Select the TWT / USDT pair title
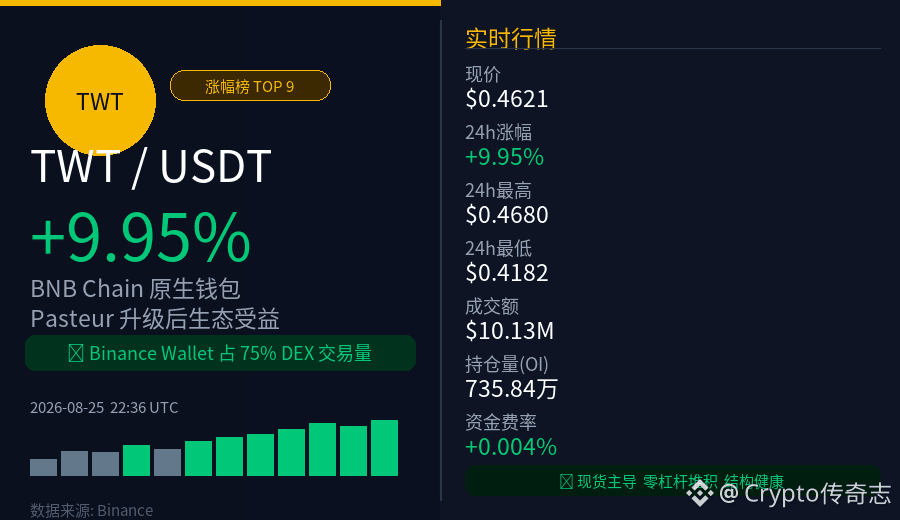The height and width of the screenshot is (520, 900). pos(151,166)
